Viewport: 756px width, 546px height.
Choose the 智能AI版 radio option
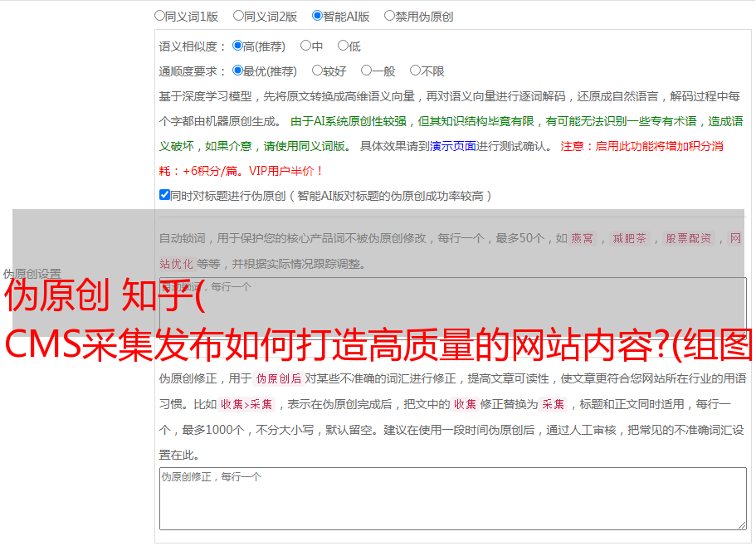pos(317,16)
